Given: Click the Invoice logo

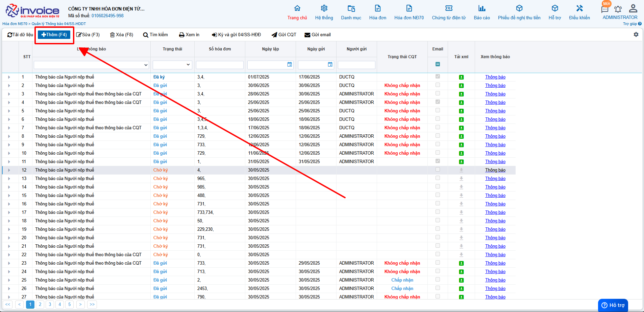Looking at the screenshot, I should tap(32, 11).
